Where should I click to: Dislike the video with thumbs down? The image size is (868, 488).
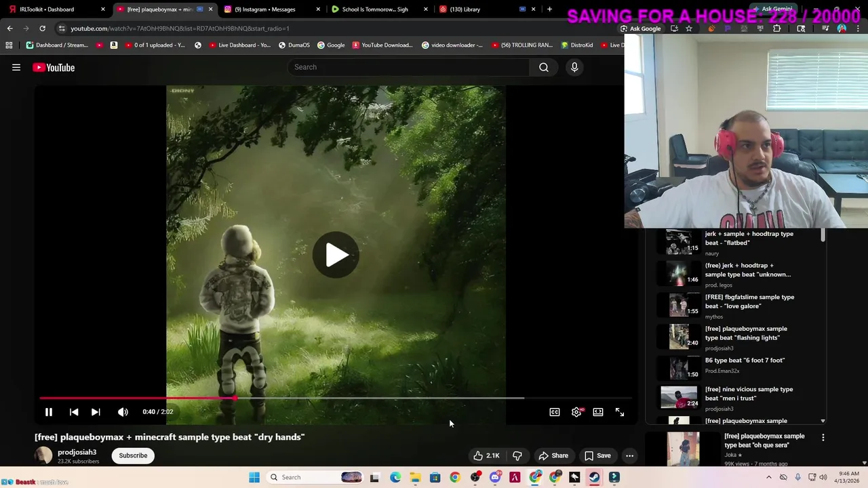click(517, 455)
